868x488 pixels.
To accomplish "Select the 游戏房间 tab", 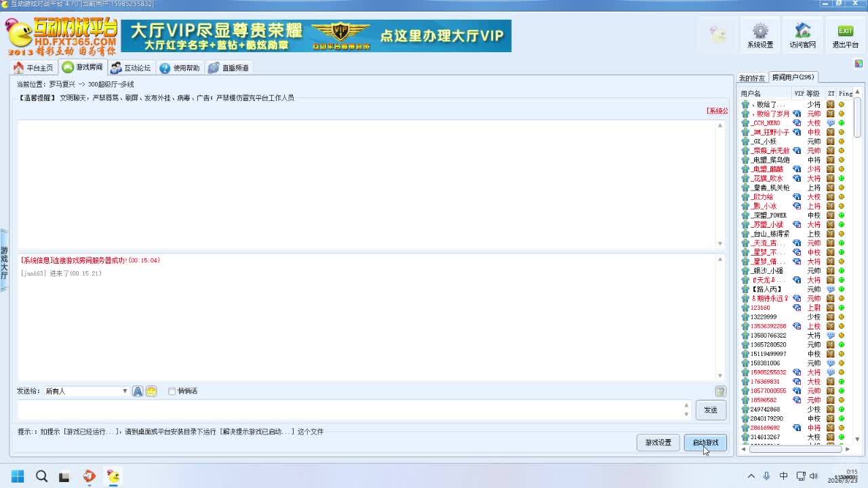I will click(83, 67).
